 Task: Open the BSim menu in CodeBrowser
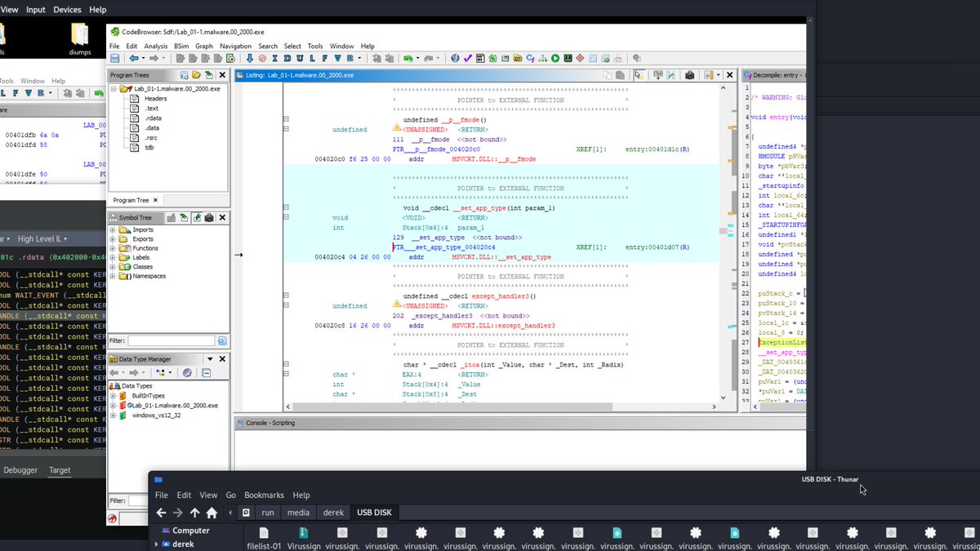point(181,47)
